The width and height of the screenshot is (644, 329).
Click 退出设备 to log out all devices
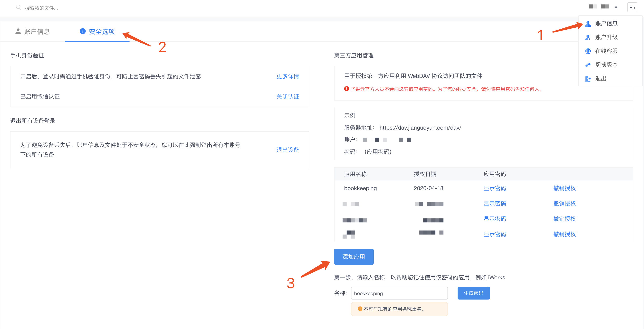coord(287,150)
